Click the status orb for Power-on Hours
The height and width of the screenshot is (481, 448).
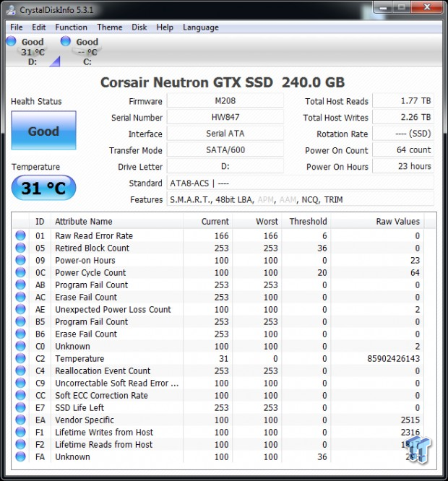point(20,260)
